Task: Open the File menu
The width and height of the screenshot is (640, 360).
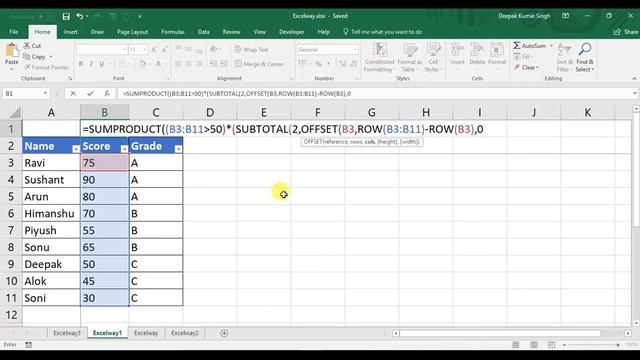Action: pos(13,32)
